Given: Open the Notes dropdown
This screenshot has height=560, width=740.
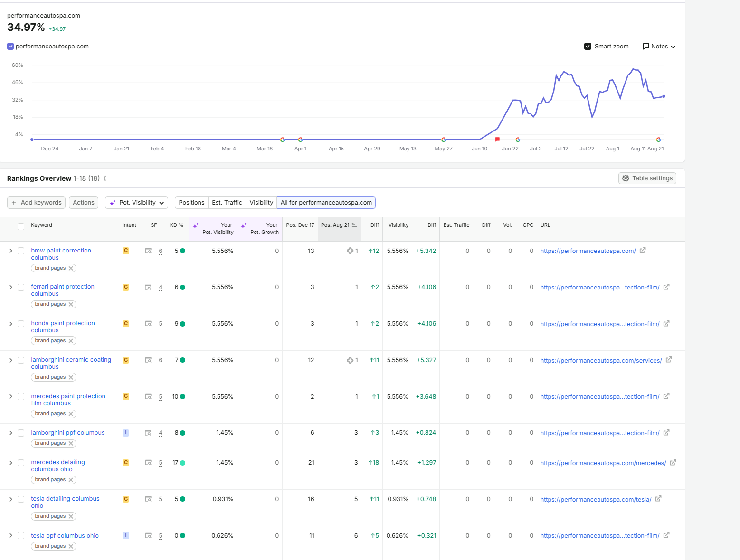Looking at the screenshot, I should click(659, 47).
